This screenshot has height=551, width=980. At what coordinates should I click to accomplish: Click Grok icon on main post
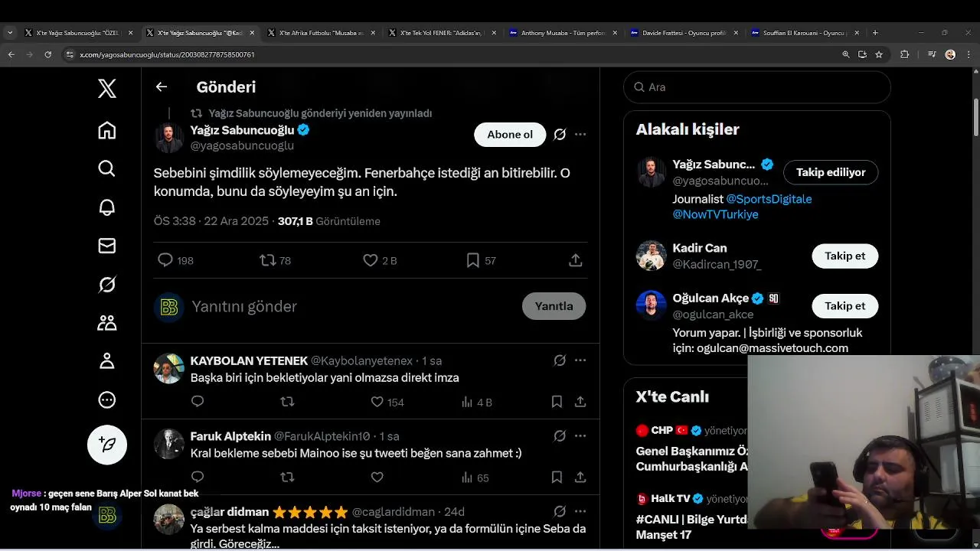coord(560,135)
